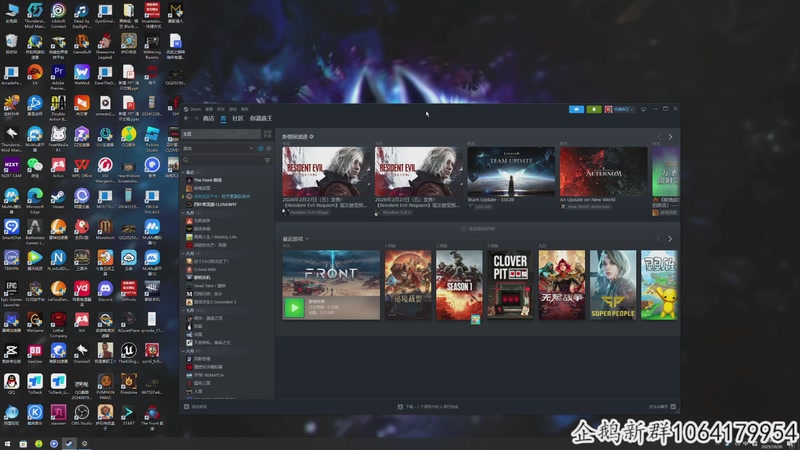Click the add new shelf button
The width and height of the screenshot is (800, 450).
[478, 229]
